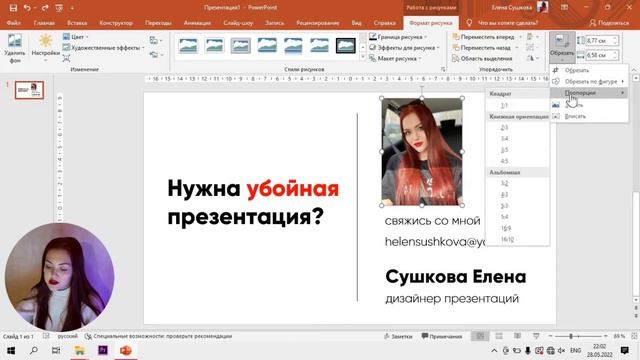Switch to the Конструктор tab
The image size is (640, 360).
pyautogui.click(x=116, y=23)
